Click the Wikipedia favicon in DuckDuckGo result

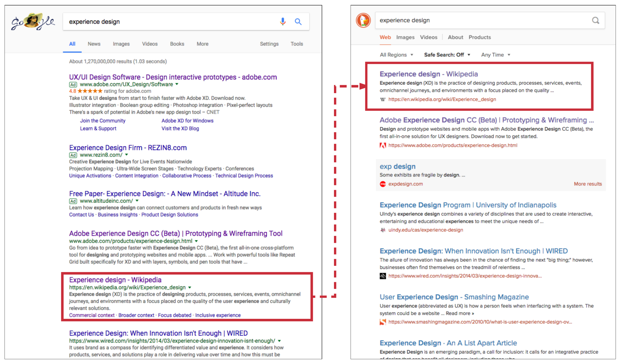[x=383, y=99]
